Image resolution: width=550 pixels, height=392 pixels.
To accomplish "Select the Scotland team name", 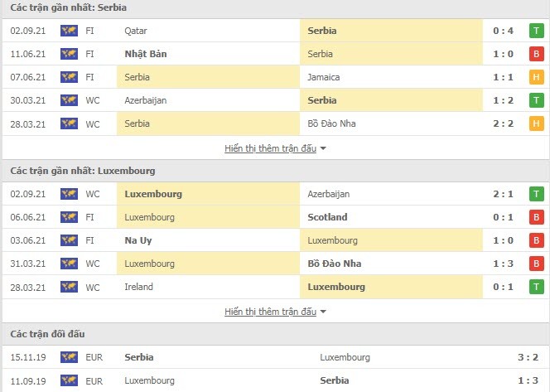I will point(327,217).
